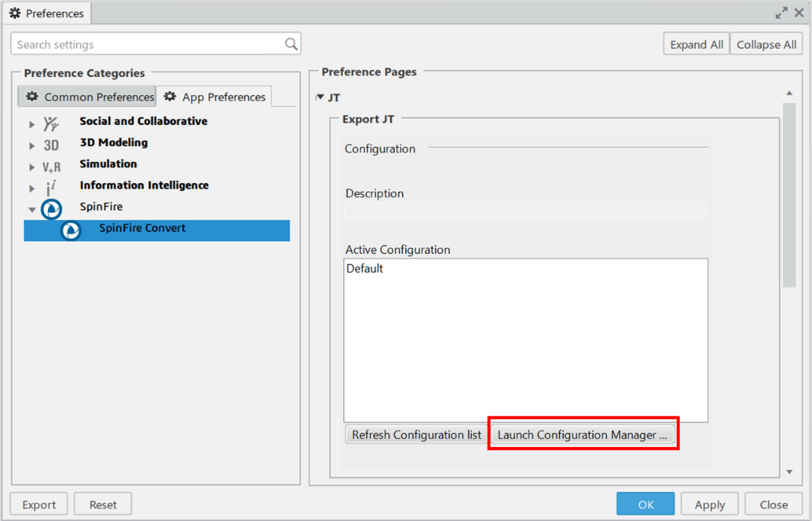Viewport: 812px width, 521px height.
Task: Select SpinFire Convert tree item
Action: click(157, 230)
